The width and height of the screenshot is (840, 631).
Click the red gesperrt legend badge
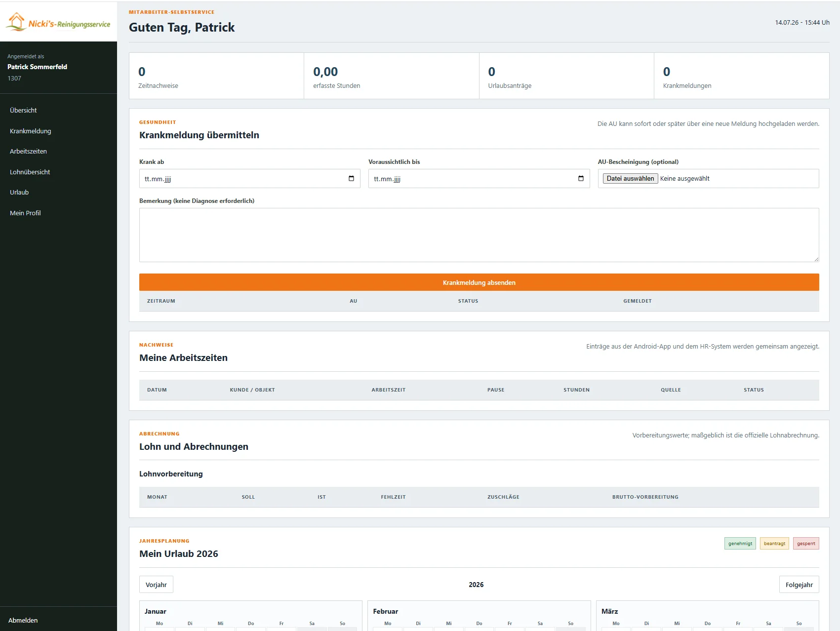[806, 543]
